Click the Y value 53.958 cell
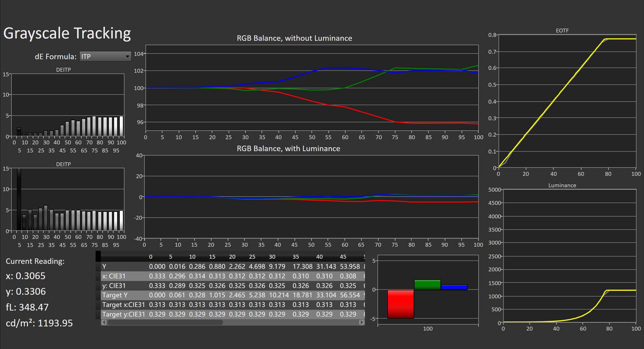644x349 pixels. click(x=350, y=266)
